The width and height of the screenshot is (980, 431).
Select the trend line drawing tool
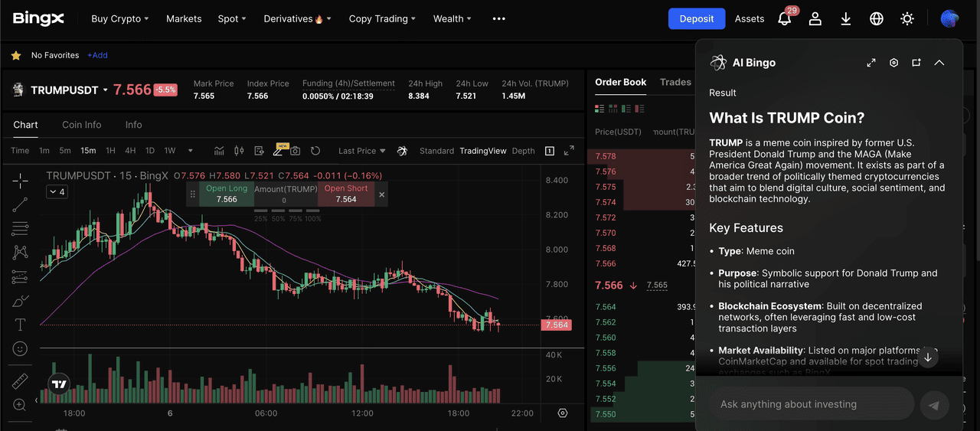(x=21, y=204)
